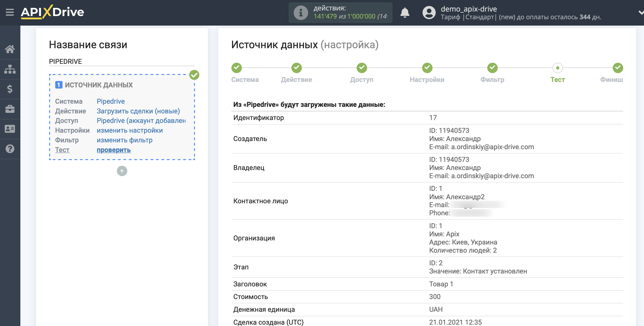Open the briefcase icon in sidebar
This screenshot has width=644, height=326.
(x=10, y=109)
